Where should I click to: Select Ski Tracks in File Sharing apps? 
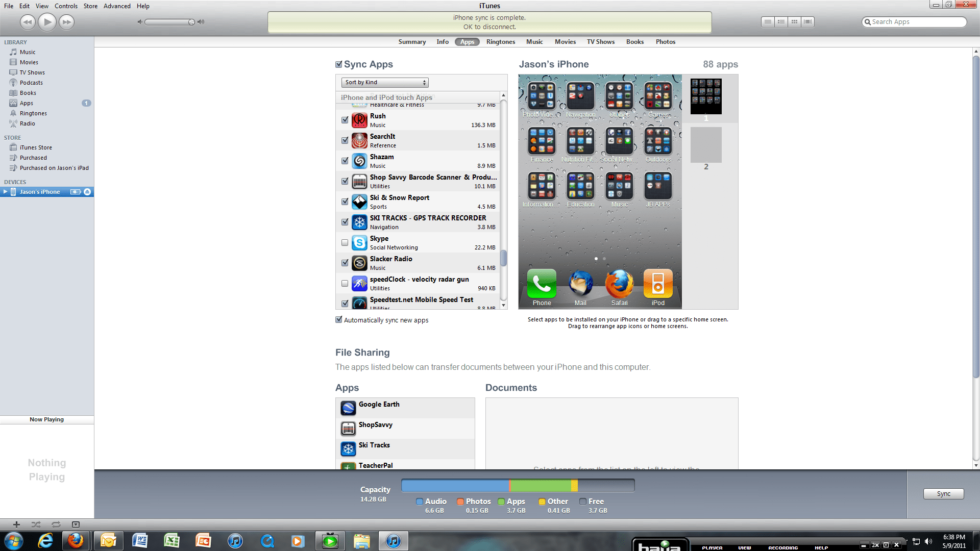405,449
